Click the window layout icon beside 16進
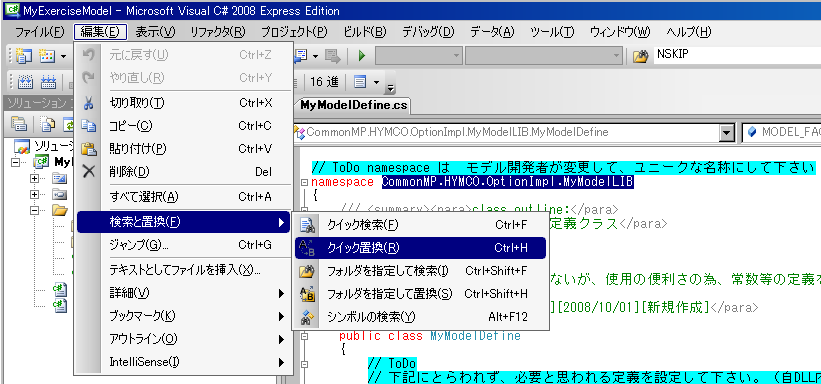Viewport: 821px width, 384px height. pyautogui.click(x=359, y=82)
